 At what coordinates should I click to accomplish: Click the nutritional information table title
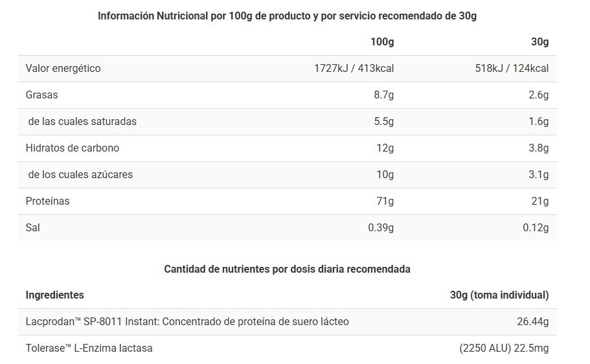tap(287, 16)
